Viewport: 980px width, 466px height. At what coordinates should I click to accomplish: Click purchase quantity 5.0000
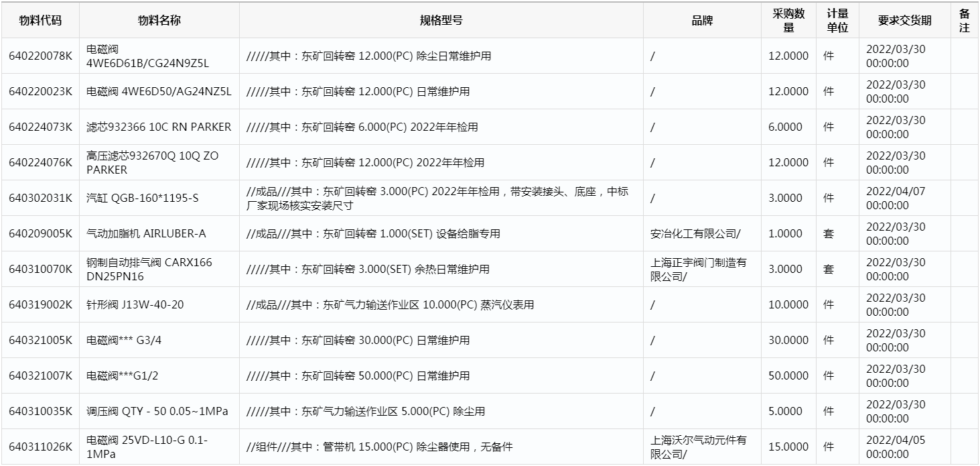(786, 412)
